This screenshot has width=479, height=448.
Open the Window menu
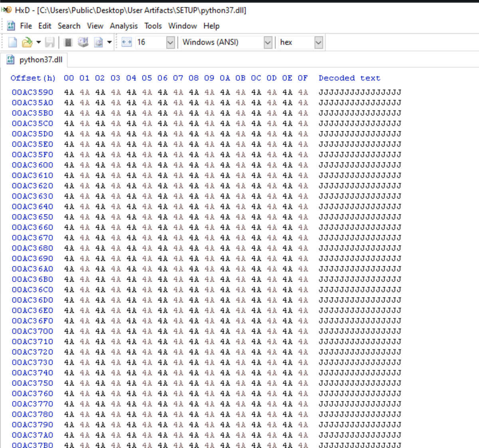182,26
